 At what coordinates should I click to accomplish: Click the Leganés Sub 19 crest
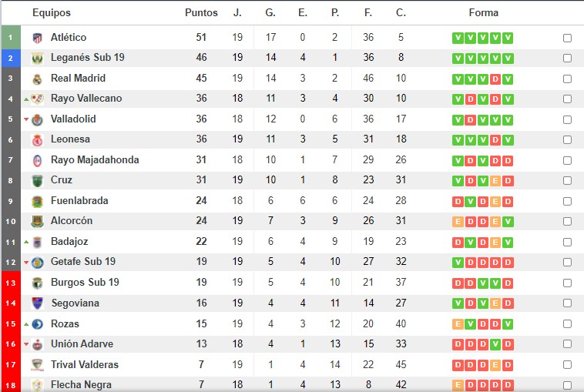click(36, 58)
